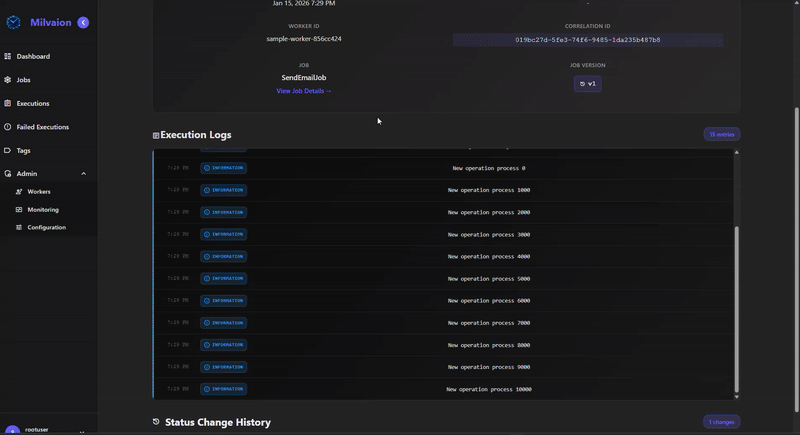Collapse the Admin menu chevron
Viewport: 800px width, 435px height.
point(84,174)
